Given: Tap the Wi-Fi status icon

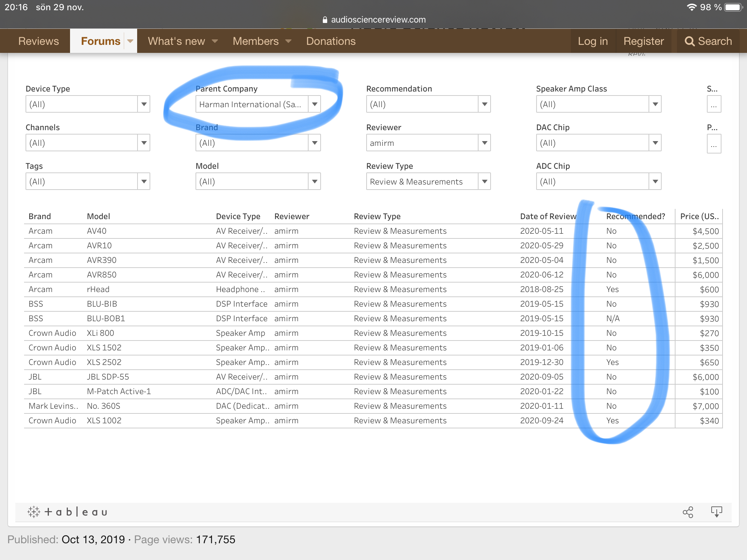Looking at the screenshot, I should click(x=691, y=7).
